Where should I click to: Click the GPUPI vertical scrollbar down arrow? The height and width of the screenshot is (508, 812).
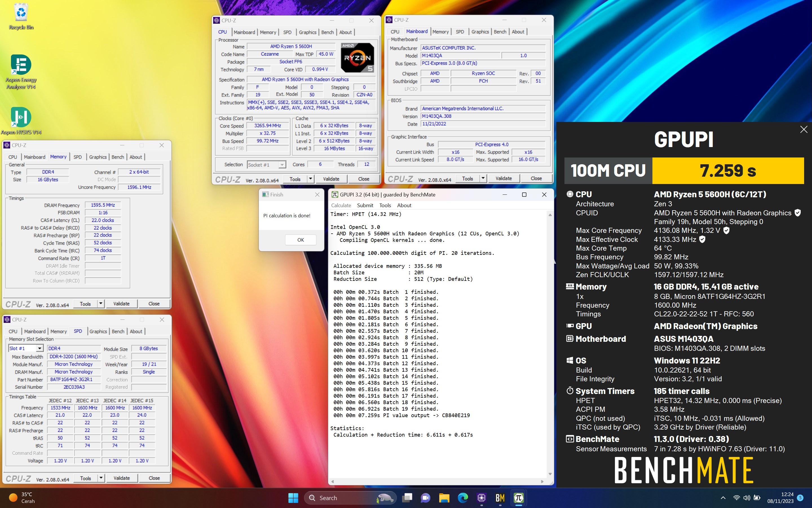coord(550,474)
